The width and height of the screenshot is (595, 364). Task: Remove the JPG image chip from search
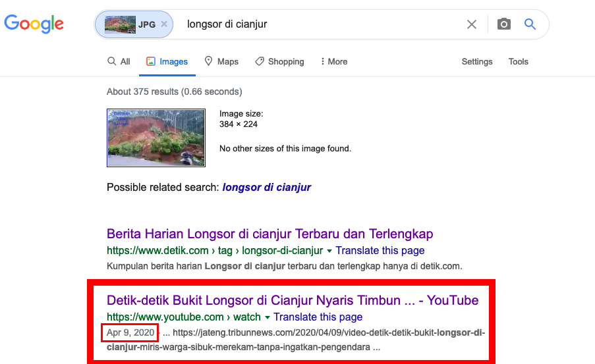164,24
